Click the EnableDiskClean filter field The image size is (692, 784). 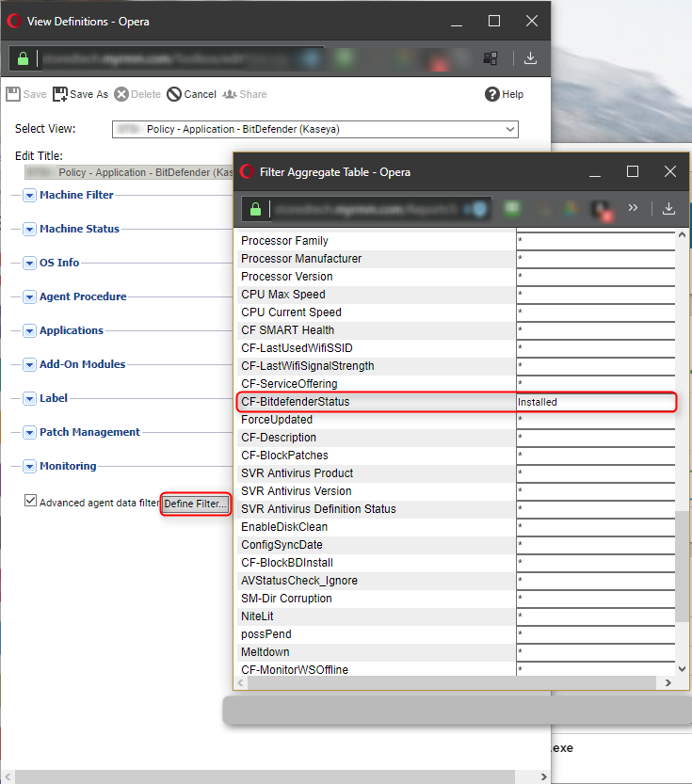596,527
